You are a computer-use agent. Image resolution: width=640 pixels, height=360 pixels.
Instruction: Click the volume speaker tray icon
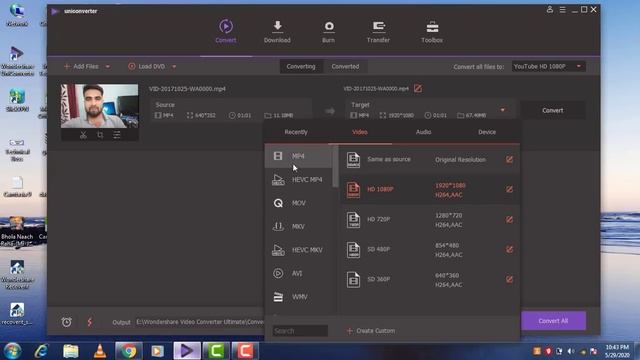(x=571, y=351)
